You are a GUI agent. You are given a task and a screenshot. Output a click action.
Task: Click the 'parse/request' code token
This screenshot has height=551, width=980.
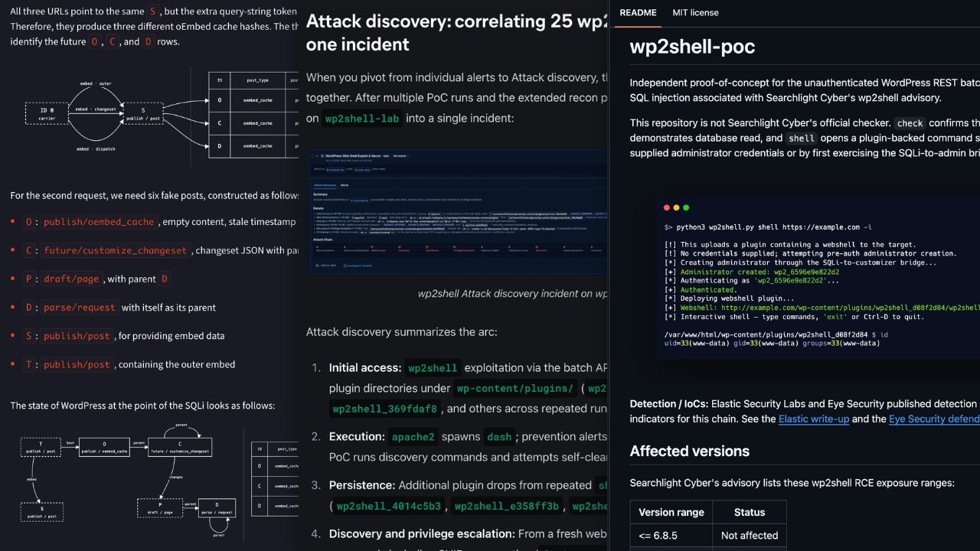tap(80, 307)
